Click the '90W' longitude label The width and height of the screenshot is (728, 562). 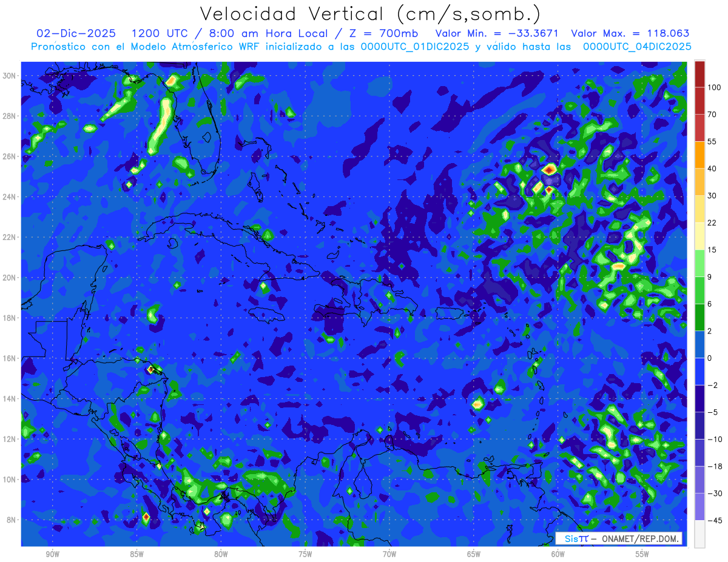[x=52, y=554]
